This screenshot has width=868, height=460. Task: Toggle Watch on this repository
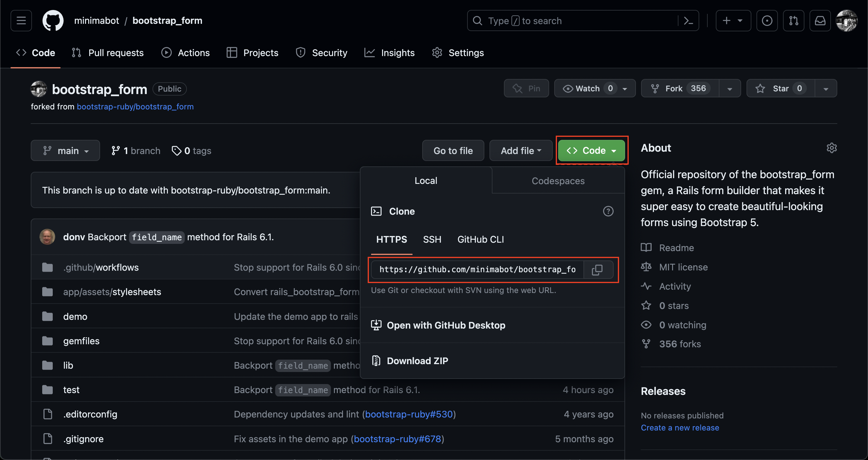pos(588,89)
